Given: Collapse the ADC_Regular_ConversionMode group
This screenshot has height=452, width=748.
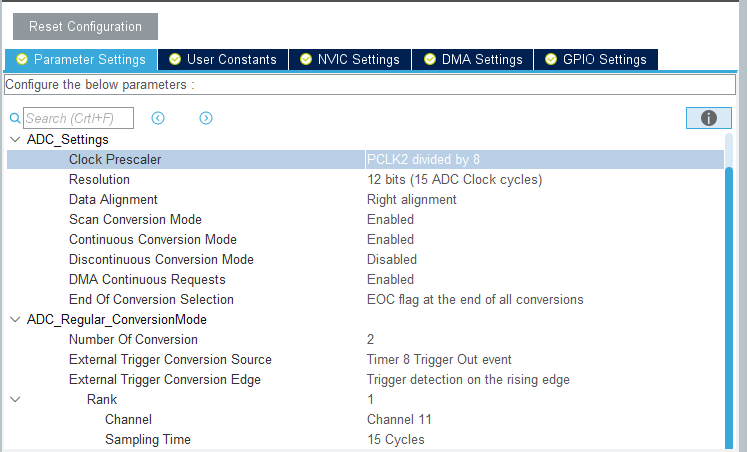Looking at the screenshot, I should tap(15, 320).
